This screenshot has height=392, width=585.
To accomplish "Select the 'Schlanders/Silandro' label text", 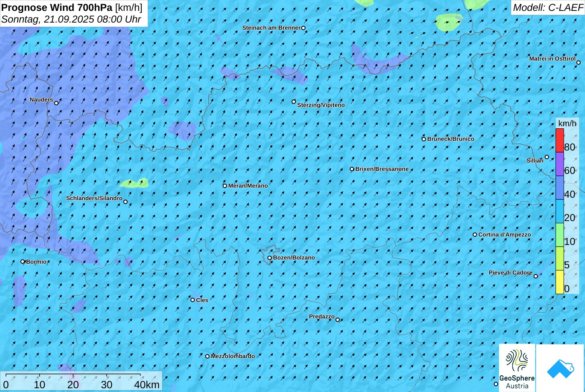I will (x=94, y=198).
